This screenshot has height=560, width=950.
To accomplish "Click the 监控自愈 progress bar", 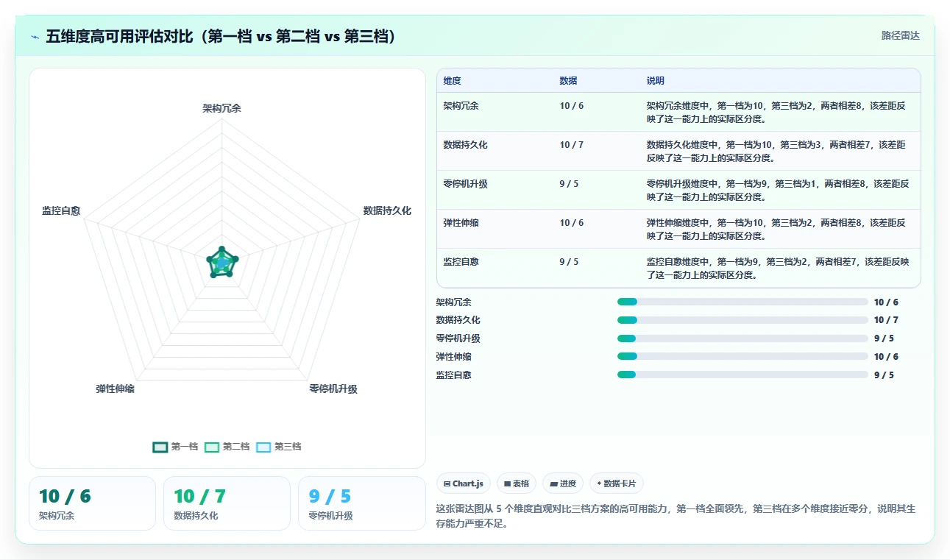I will coord(743,375).
